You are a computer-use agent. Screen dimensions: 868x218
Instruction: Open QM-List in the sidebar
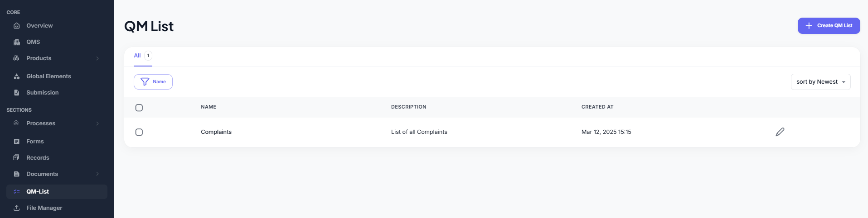coord(38,192)
